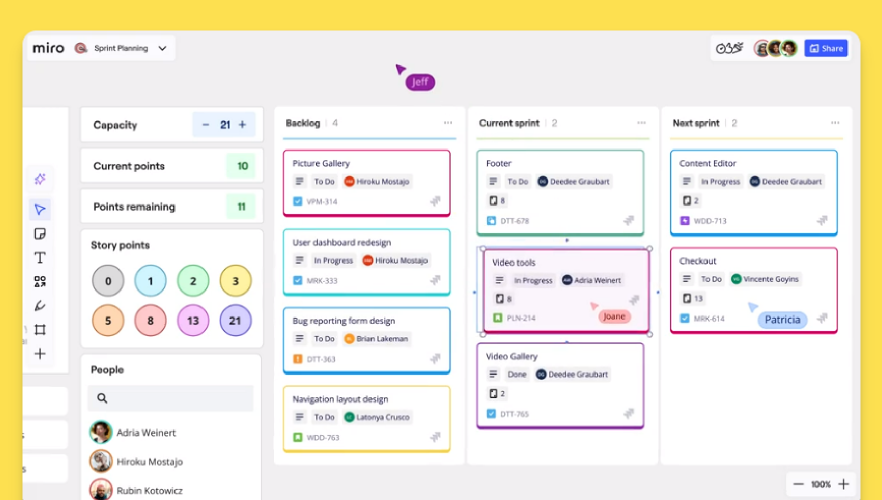Zoom in using the plus button

(844, 484)
